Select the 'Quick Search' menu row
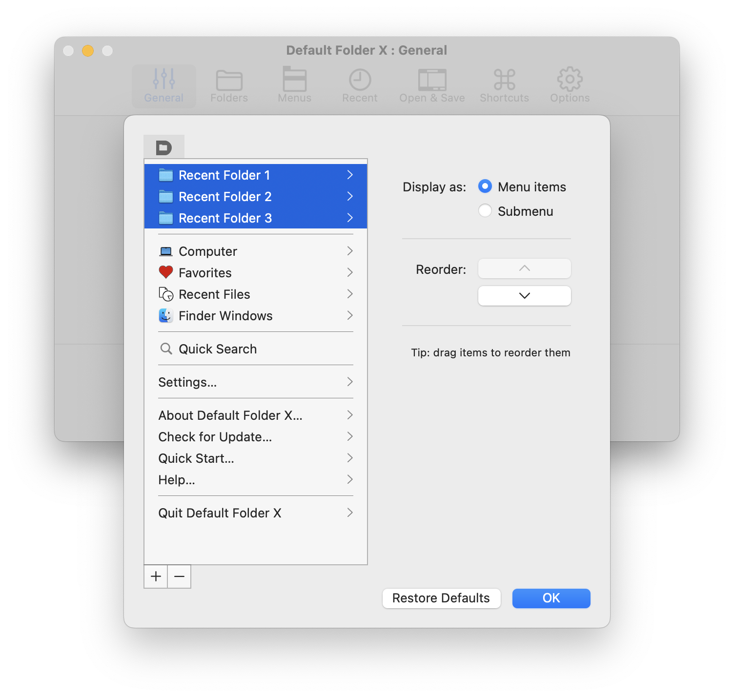 (x=256, y=349)
